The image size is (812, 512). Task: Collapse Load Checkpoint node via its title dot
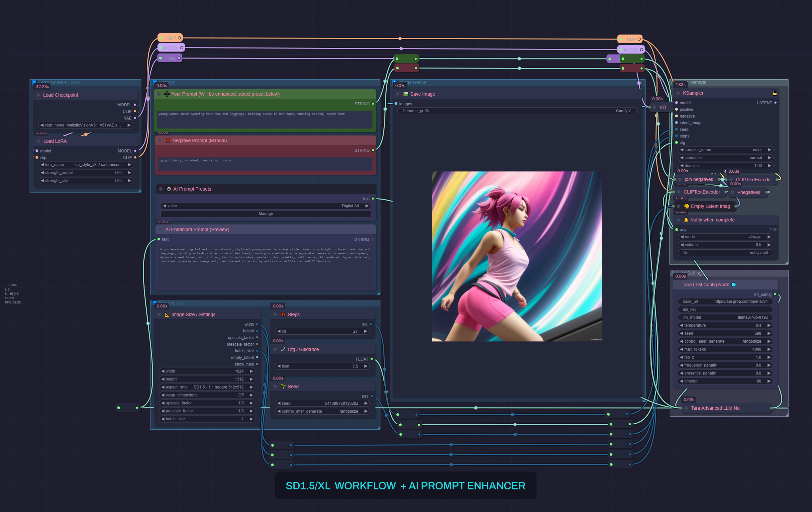point(38,95)
